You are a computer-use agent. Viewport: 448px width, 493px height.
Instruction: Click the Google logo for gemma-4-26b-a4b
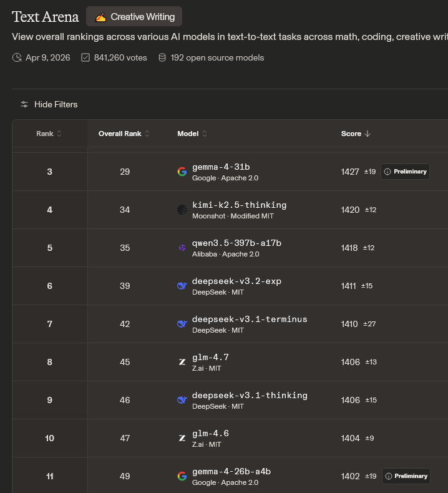coord(182,476)
